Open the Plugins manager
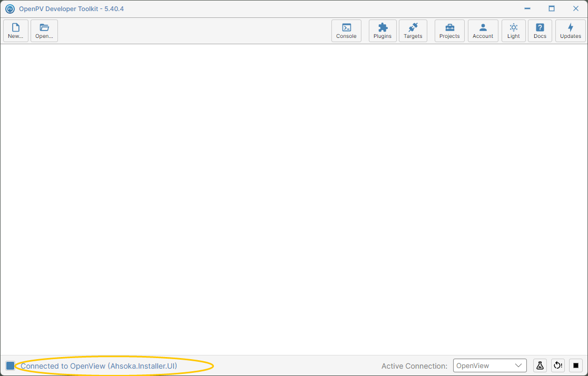 pyautogui.click(x=383, y=31)
